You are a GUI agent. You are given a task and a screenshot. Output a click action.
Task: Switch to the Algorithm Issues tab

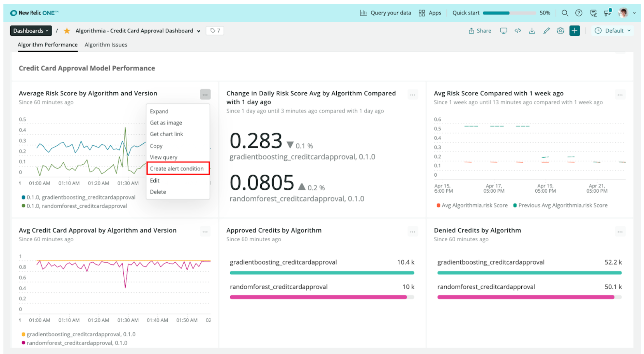point(106,45)
